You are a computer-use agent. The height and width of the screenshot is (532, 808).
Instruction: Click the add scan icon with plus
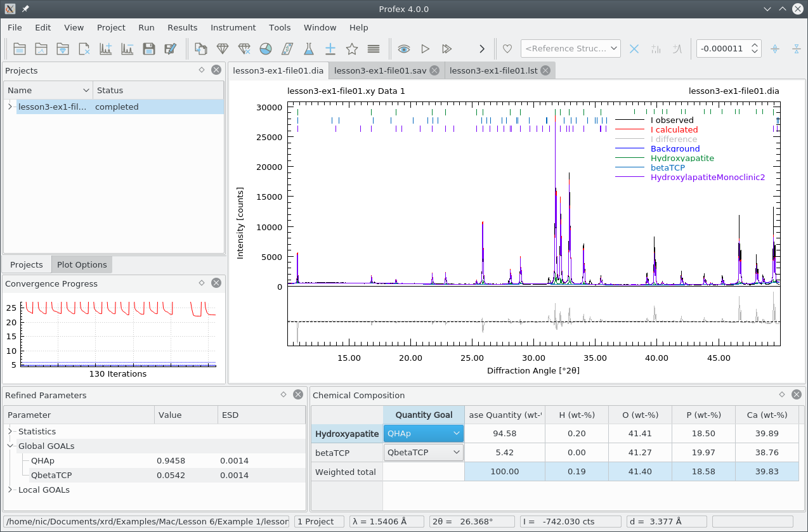pos(106,49)
